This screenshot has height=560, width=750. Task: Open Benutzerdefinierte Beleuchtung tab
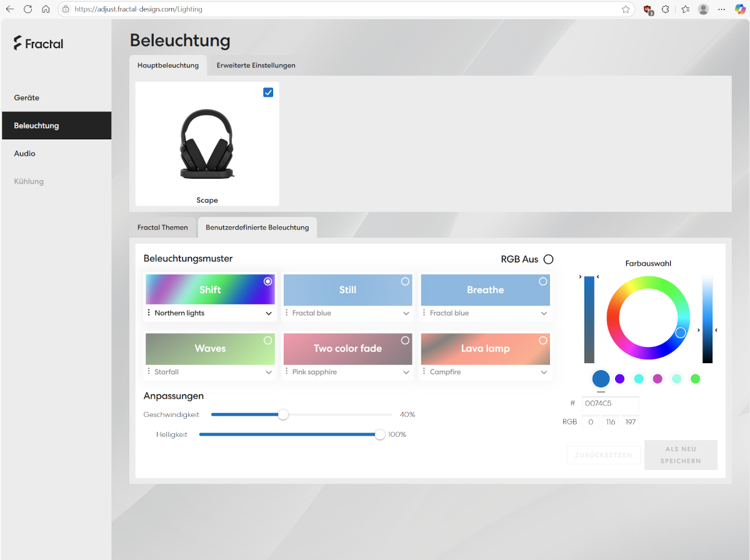click(x=257, y=227)
